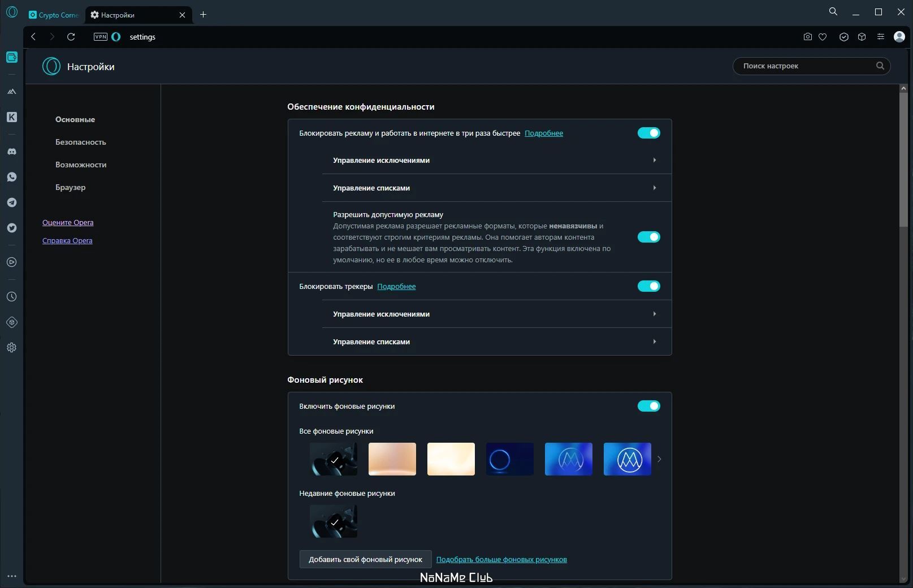Turn off acceptable ads toggle
Screen dimensions: 913x588
648,237
